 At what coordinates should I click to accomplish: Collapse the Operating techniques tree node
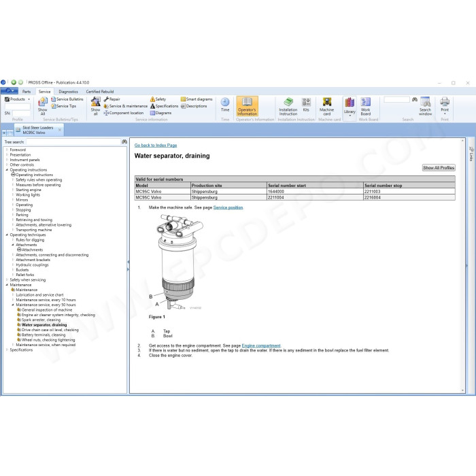7,235
